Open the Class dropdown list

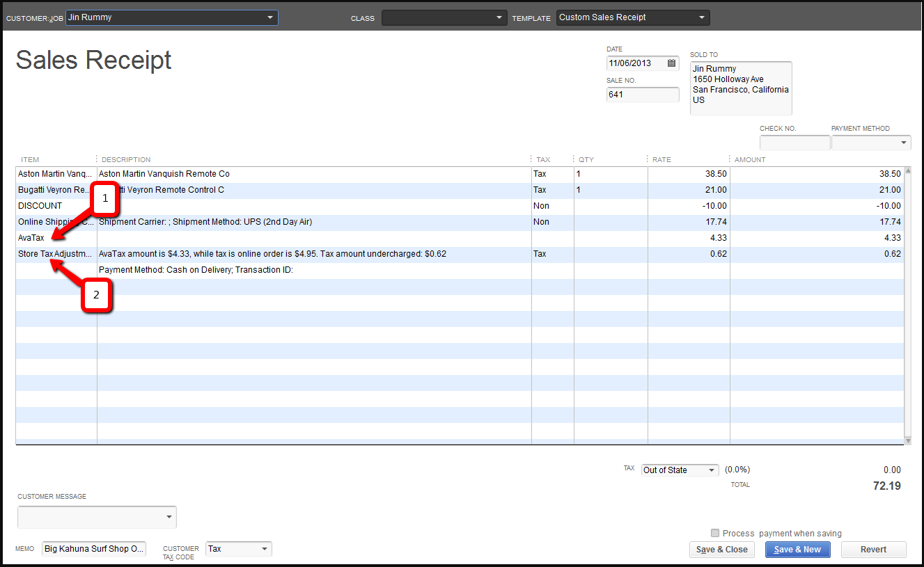(x=499, y=17)
